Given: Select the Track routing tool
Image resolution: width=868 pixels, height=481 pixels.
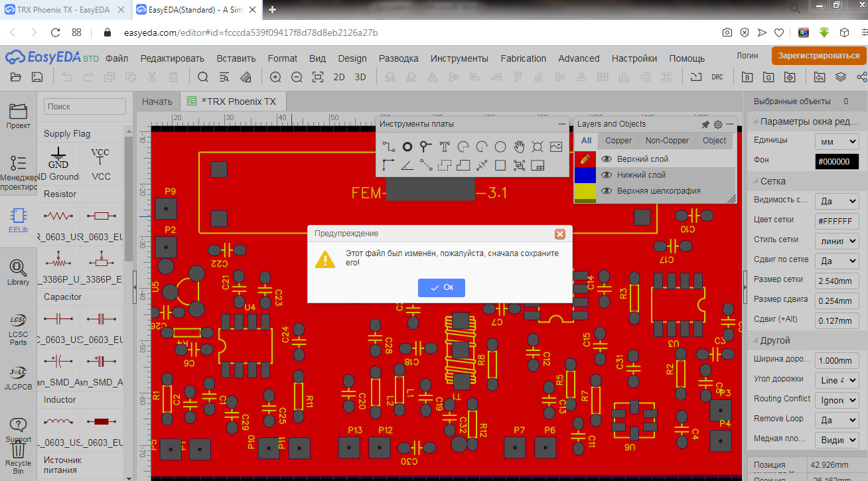Looking at the screenshot, I should pyautogui.click(x=389, y=147).
